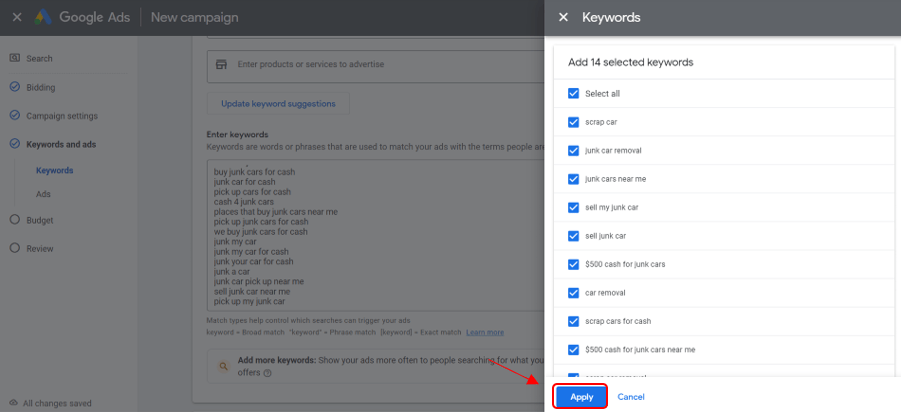The image size is (901, 412).
Task: Click the cloud icon by All changes saved
Action: coord(14,403)
